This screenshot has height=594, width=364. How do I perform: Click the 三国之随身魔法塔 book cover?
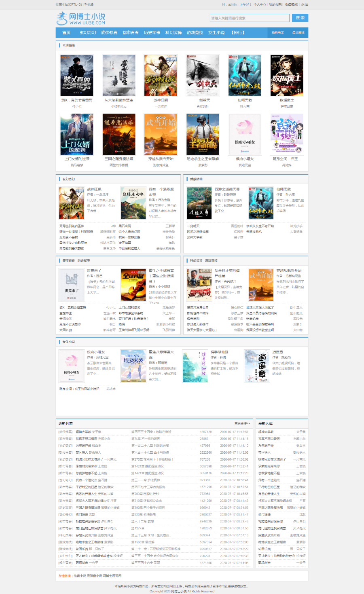[x=119, y=134]
